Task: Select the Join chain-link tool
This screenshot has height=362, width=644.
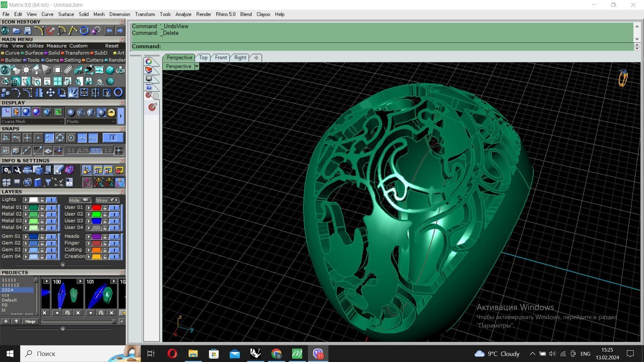Action: 84,93
